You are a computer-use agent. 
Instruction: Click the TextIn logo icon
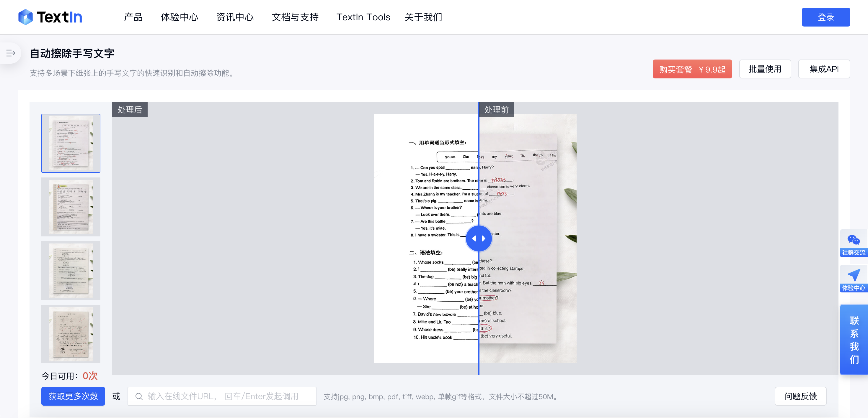[25, 17]
